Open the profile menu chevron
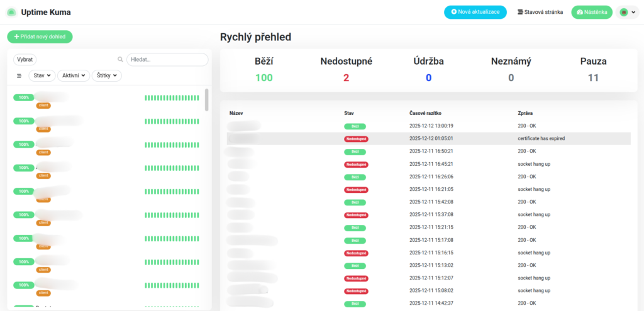 click(633, 12)
